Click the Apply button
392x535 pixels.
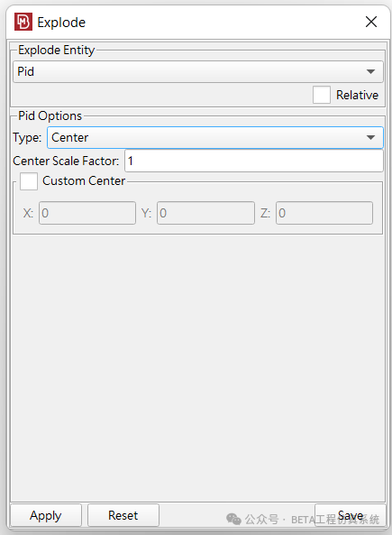(46, 515)
